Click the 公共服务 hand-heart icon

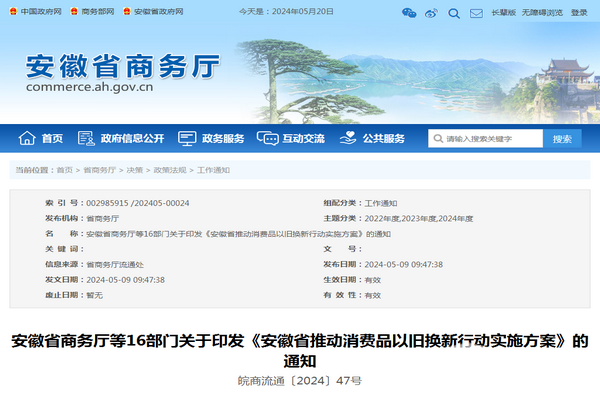point(347,139)
